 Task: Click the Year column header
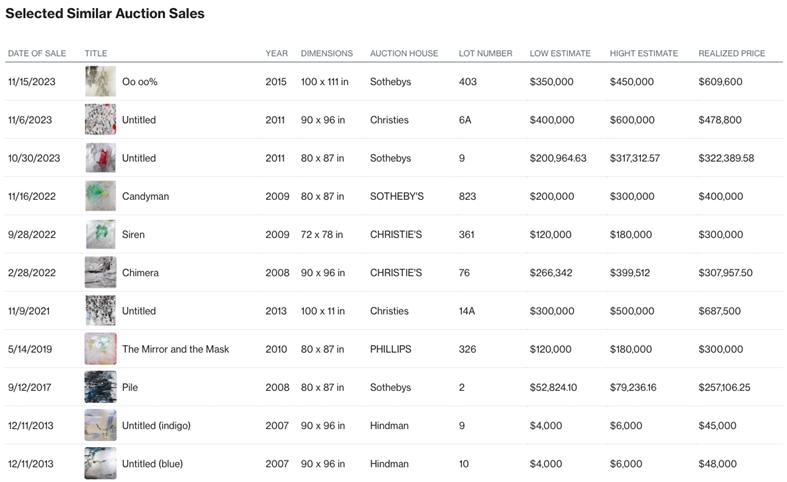point(276,53)
